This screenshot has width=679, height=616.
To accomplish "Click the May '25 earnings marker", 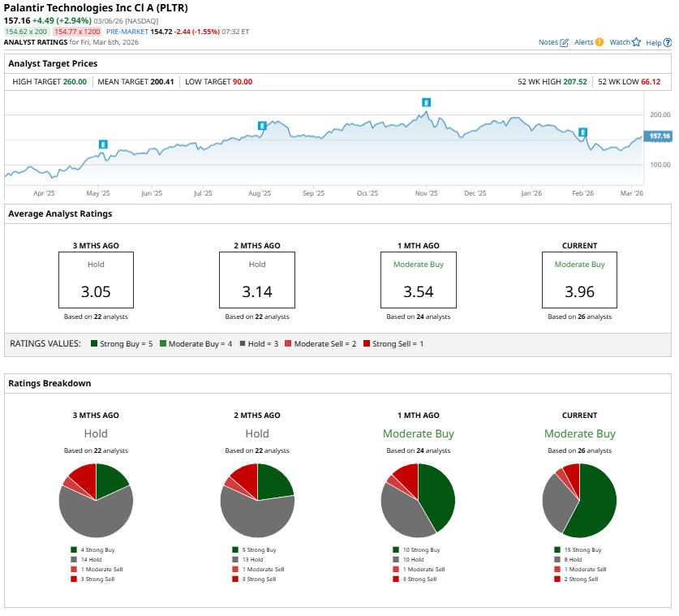I will [103, 144].
